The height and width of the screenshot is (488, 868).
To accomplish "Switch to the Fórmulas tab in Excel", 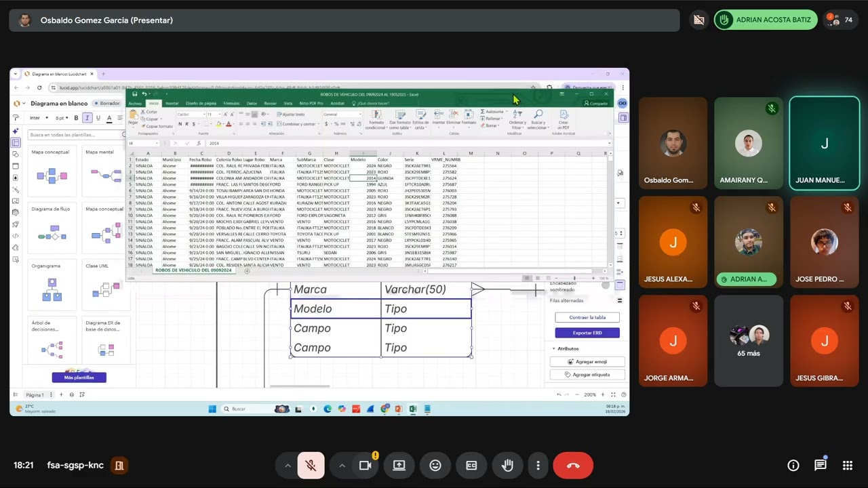I will pyautogui.click(x=231, y=104).
